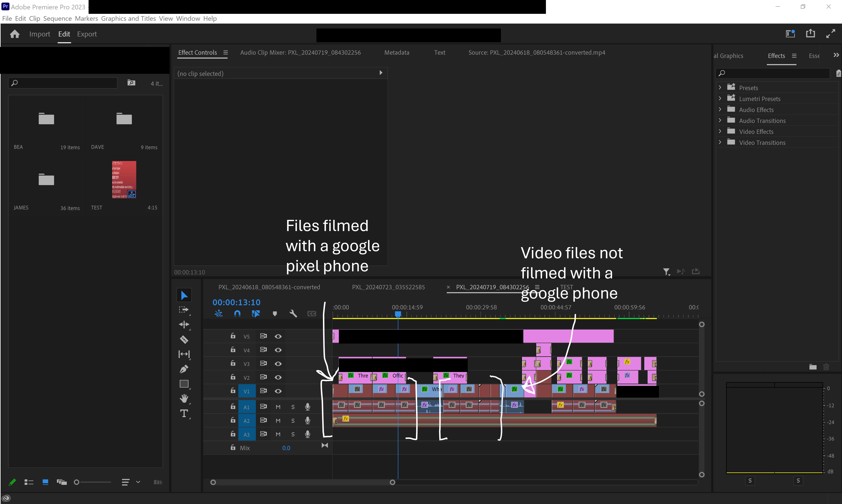This screenshot has height=504, width=842.
Task: Expand the Video Effects folder
Action: pos(720,131)
